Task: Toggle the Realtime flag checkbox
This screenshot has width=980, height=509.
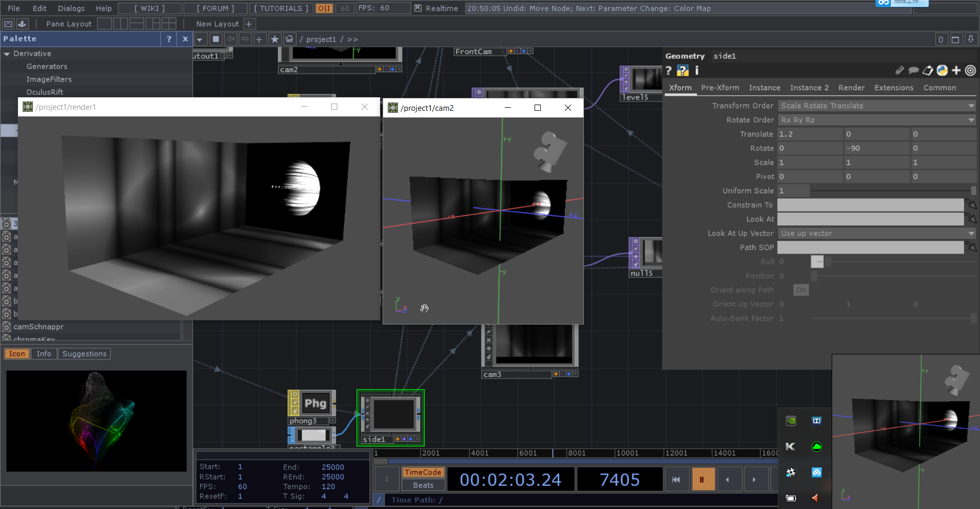Action: pyautogui.click(x=418, y=8)
